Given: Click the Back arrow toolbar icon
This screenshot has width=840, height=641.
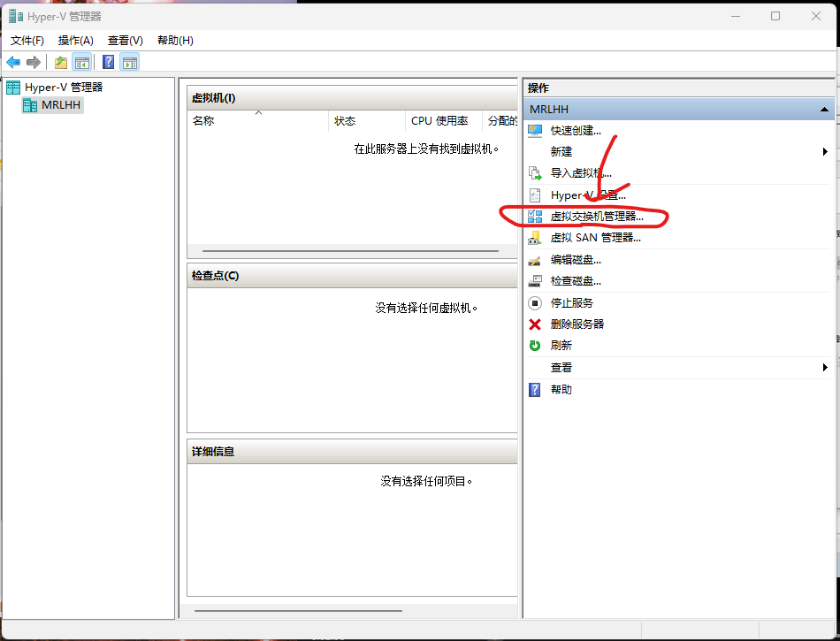Looking at the screenshot, I should (x=13, y=63).
